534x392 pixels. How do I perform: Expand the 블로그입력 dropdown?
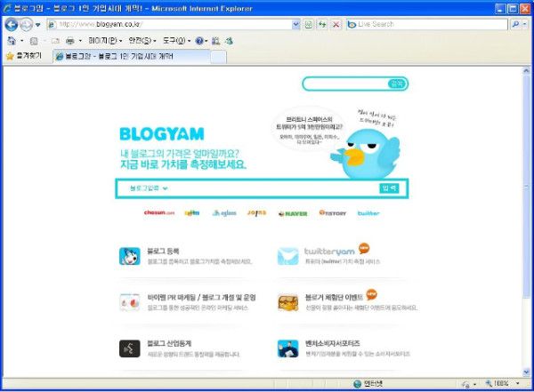[x=149, y=188]
